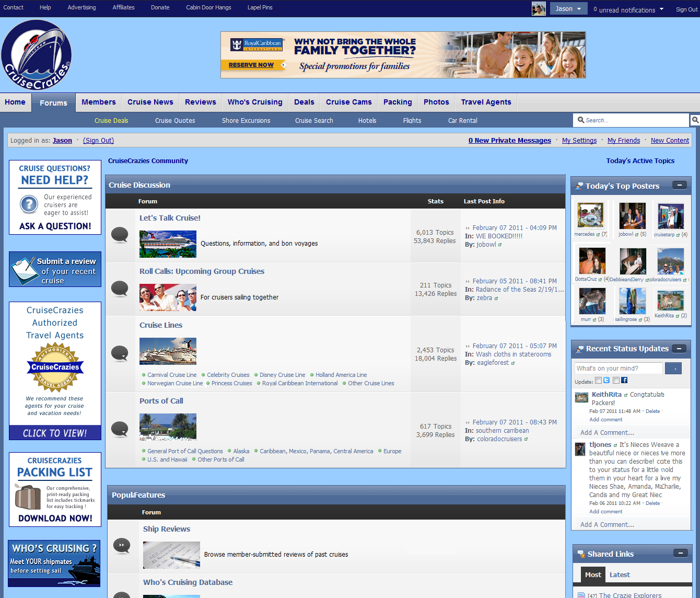
Task: Open the Cabin Door Hangs link
Action: coord(208,7)
